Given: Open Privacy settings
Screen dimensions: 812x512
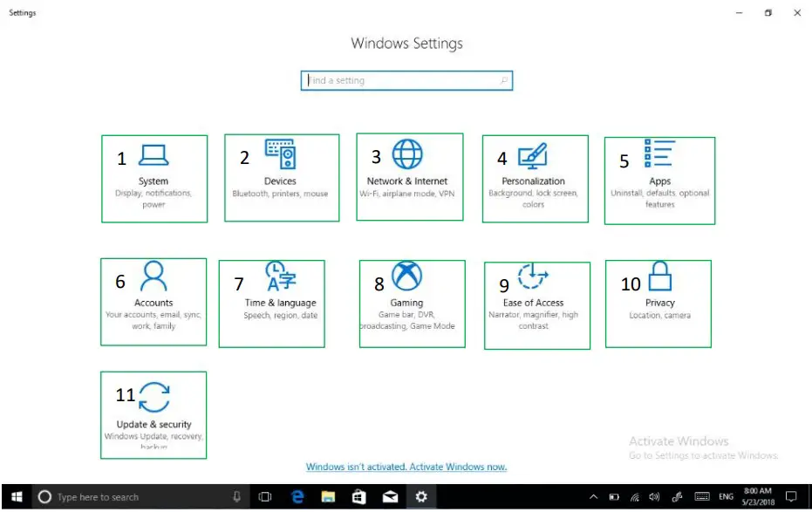Looking at the screenshot, I should click(658, 304).
